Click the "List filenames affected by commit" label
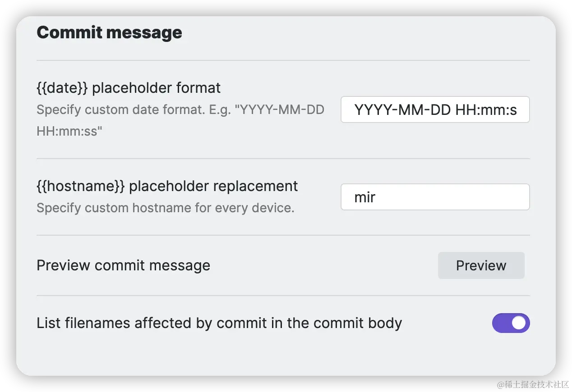 (219, 323)
